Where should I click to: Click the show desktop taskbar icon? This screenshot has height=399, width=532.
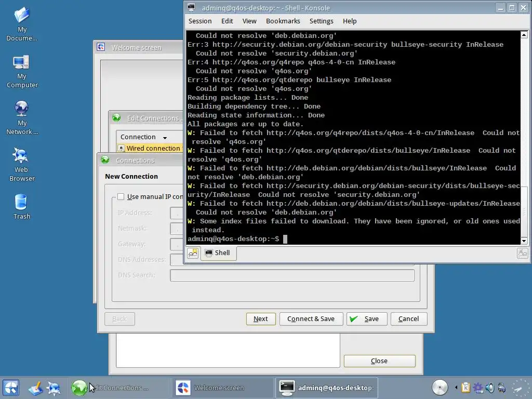tap(35, 388)
